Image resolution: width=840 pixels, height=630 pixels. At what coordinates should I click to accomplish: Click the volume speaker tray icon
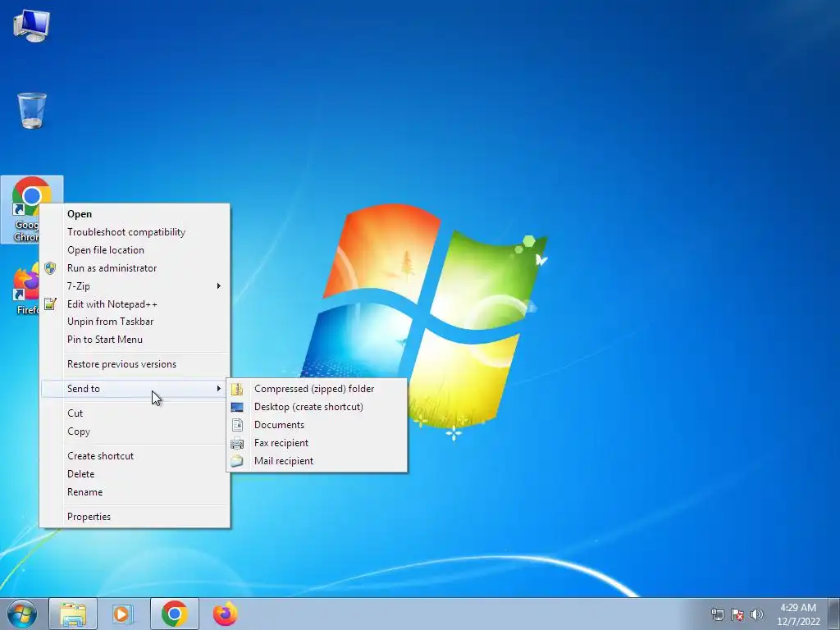tap(756, 614)
